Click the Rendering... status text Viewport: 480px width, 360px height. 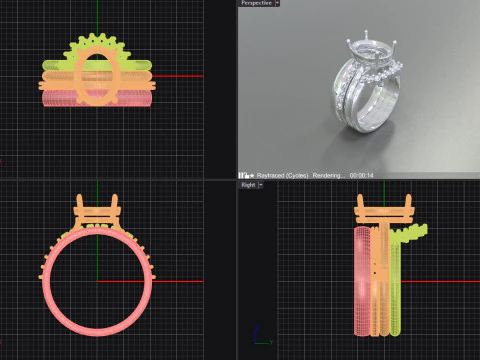pyautogui.click(x=329, y=175)
